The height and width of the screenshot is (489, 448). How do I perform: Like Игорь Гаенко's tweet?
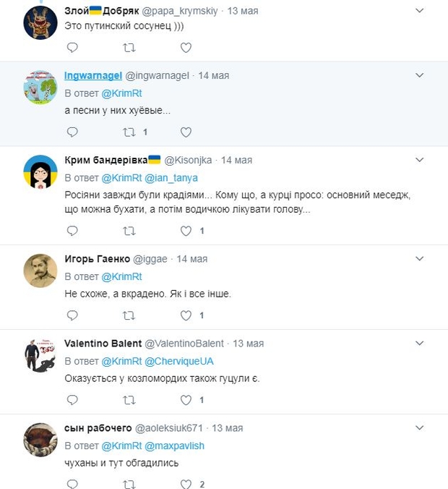[186, 315]
